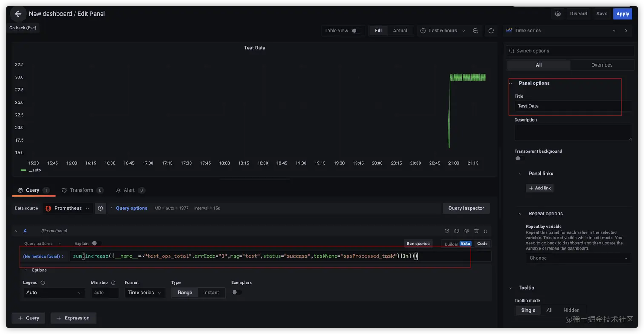Add a new Expression button
This screenshot has width=644, height=334.
coord(73,318)
